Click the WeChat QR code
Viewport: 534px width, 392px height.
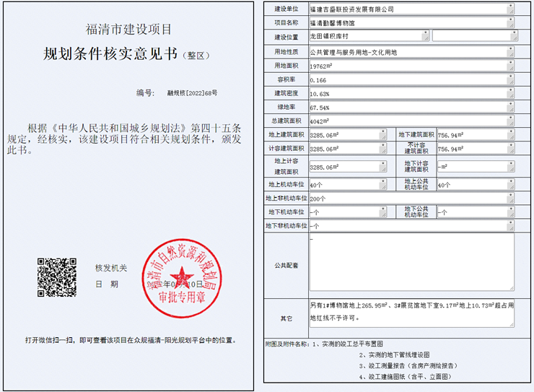click(57, 277)
